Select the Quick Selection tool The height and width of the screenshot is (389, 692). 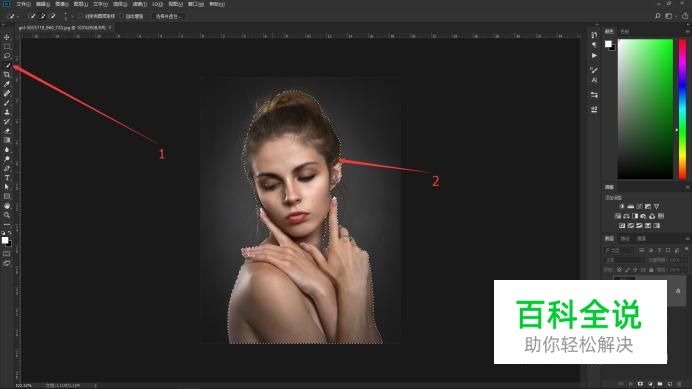click(7, 65)
